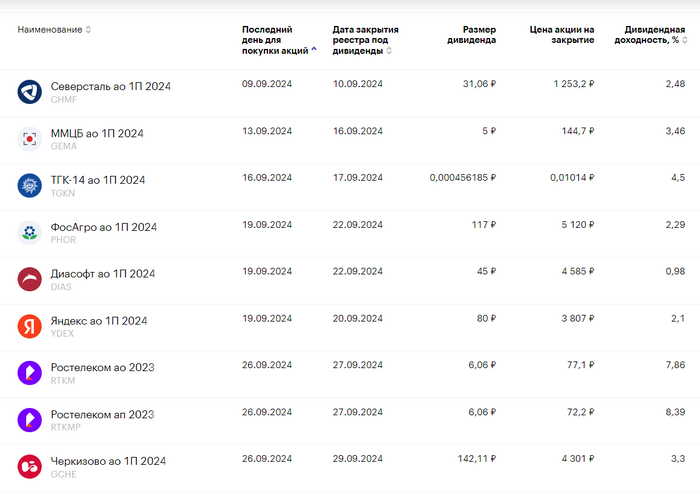Open ФосАгро ао 1П 2024 link

(103, 227)
